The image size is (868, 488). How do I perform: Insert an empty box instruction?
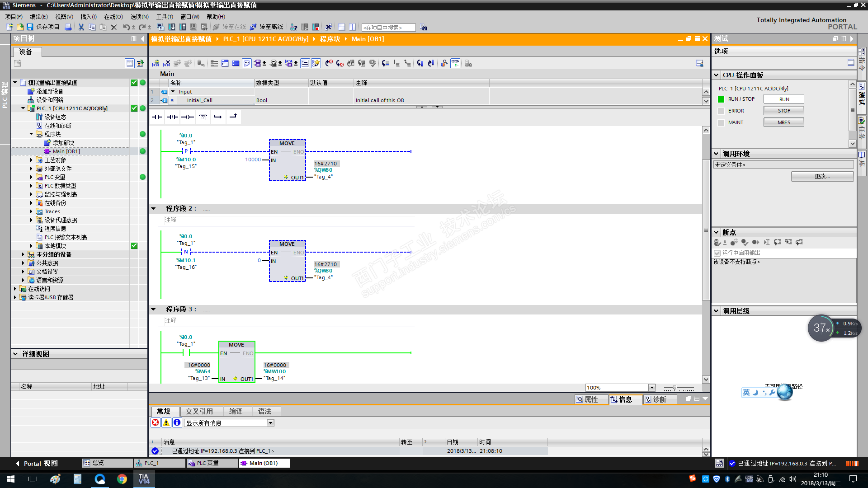[203, 117]
